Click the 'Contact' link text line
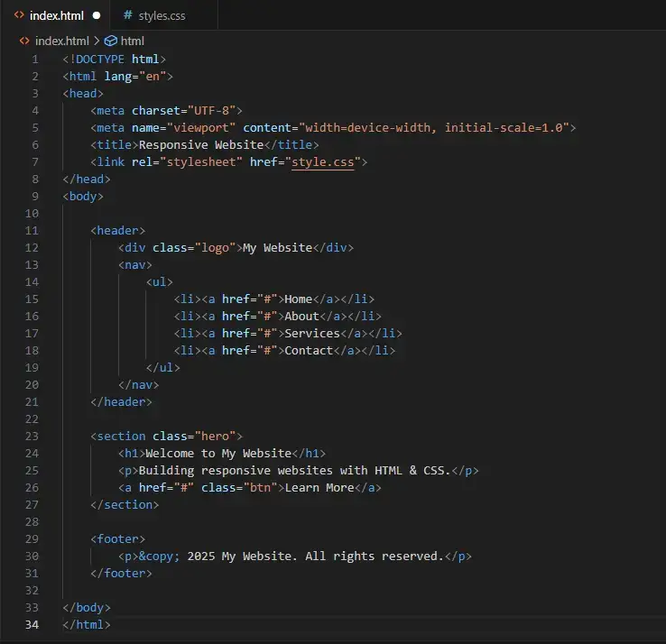 [284, 351]
